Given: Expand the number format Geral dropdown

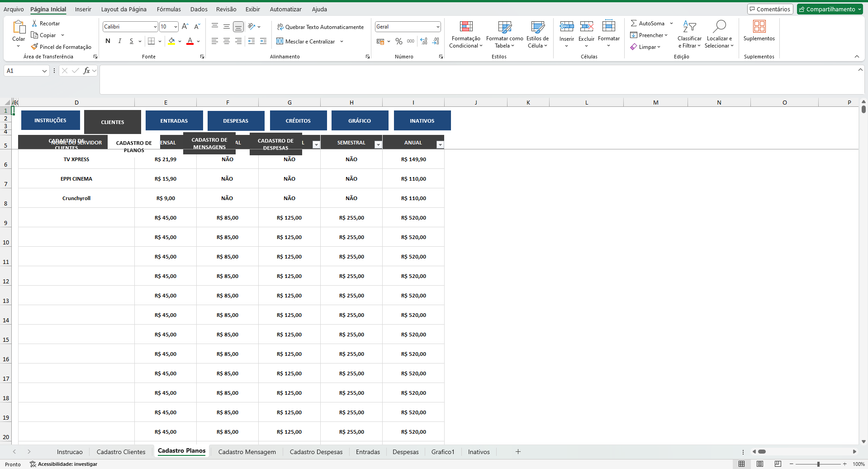Looking at the screenshot, I should [437, 27].
